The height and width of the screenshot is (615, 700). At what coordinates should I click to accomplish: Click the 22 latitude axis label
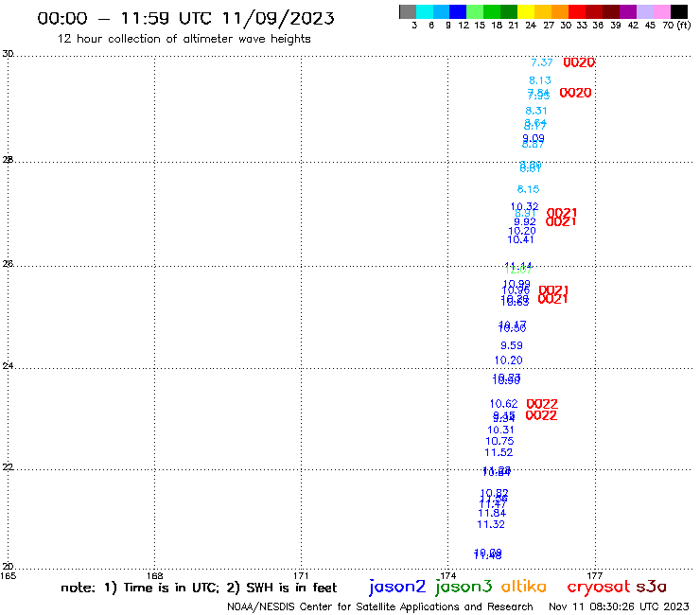pyautogui.click(x=8, y=467)
